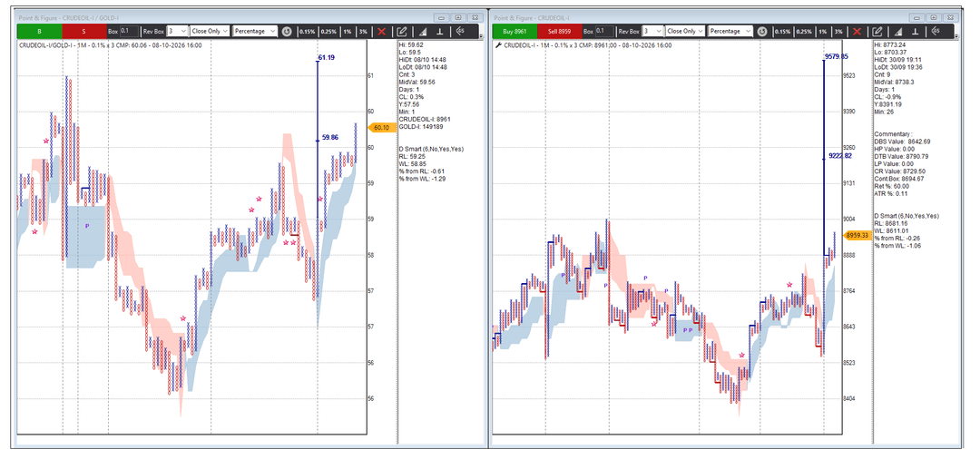Select vertical count tool in CRUDEOIL-I toolbar
Screen dimensions: 980x459
[916, 31]
